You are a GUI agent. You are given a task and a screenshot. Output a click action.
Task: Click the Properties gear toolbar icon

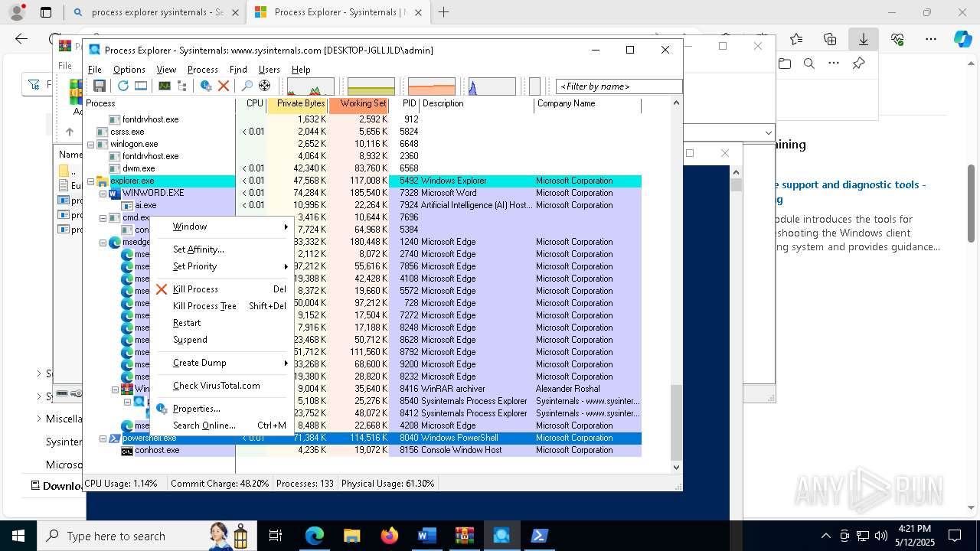click(x=206, y=86)
